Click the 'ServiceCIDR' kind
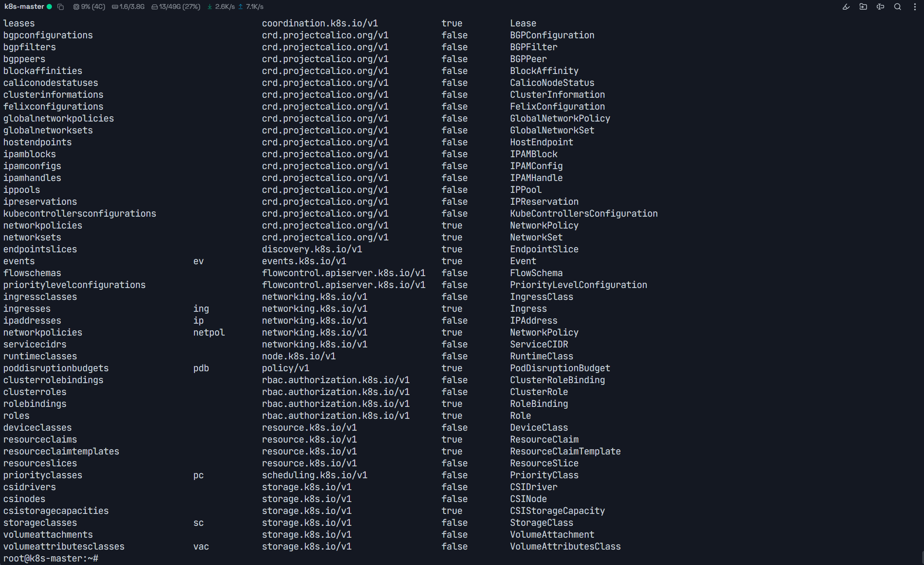This screenshot has height=565, width=924. [x=539, y=344]
